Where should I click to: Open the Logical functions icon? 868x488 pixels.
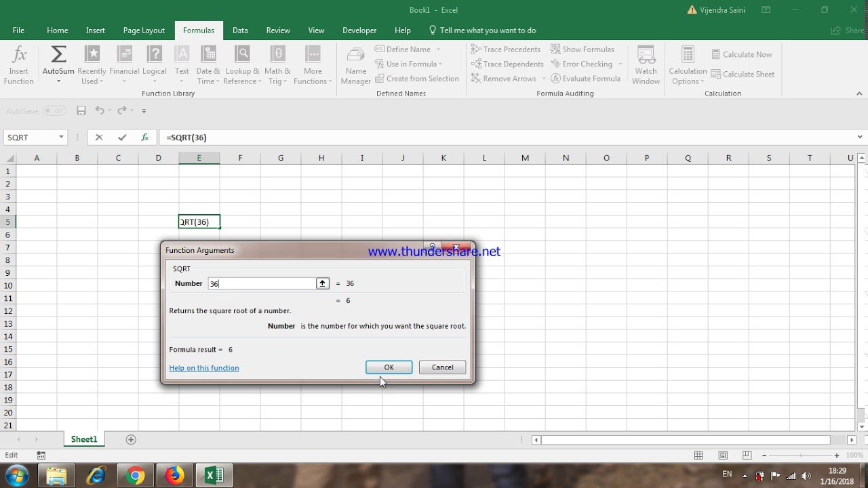pyautogui.click(x=155, y=54)
